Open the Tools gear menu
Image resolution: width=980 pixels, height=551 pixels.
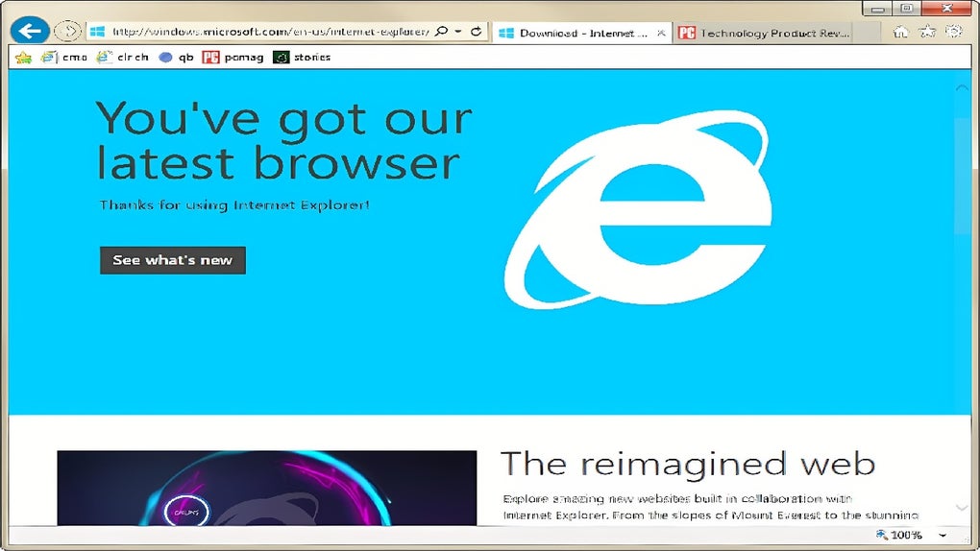[954, 32]
